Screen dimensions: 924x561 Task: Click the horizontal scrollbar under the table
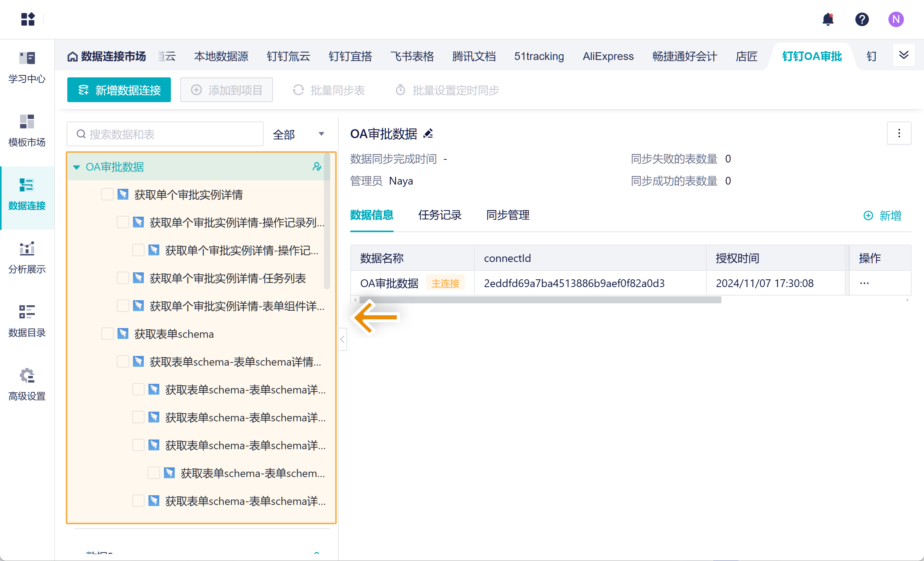540,300
